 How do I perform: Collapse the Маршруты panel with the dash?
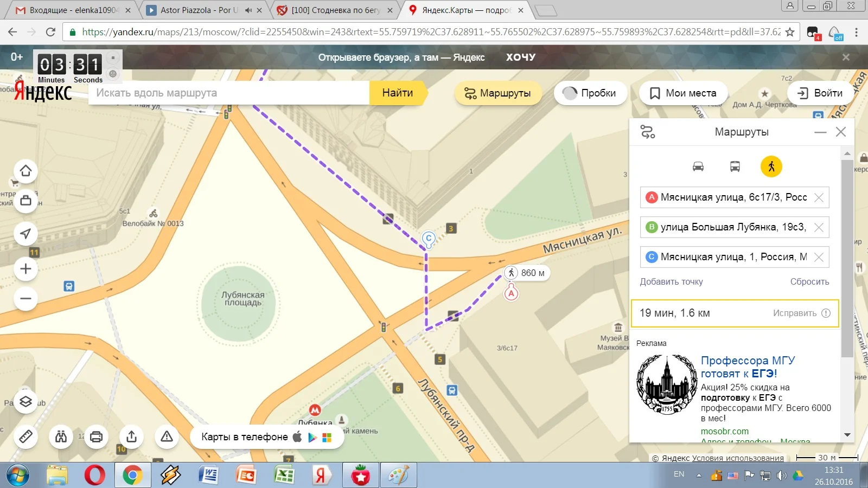tap(820, 132)
